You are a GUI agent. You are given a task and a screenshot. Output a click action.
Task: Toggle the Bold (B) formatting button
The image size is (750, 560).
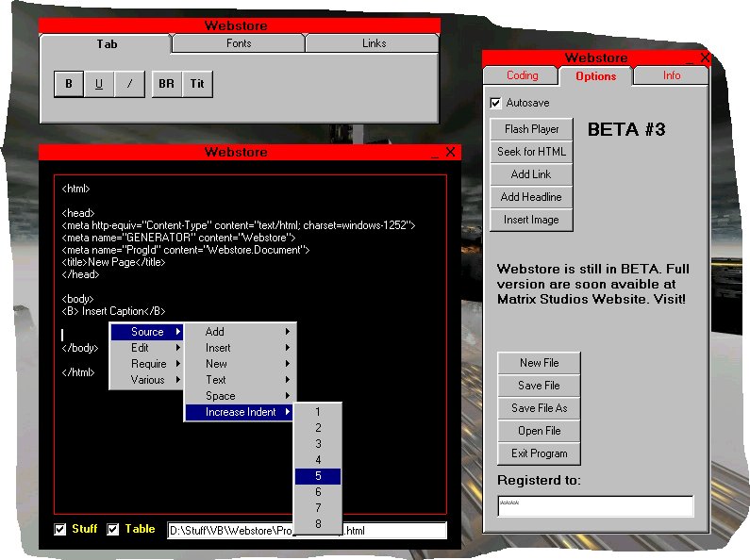(68, 84)
